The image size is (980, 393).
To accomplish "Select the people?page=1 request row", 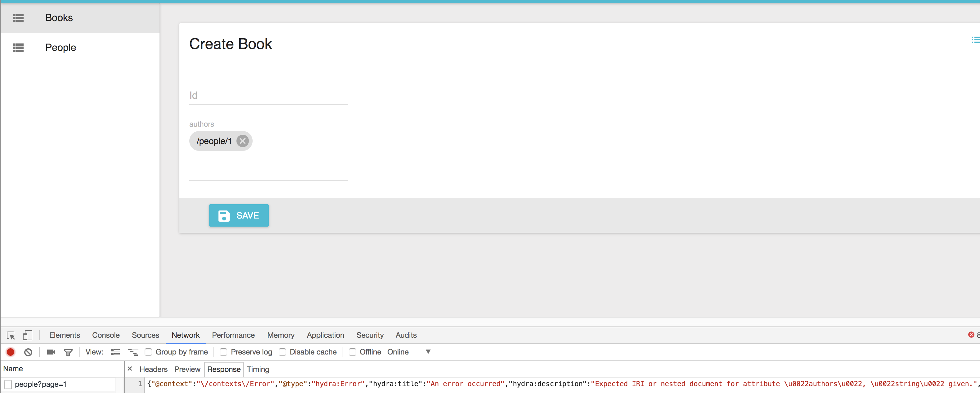I will point(58,384).
